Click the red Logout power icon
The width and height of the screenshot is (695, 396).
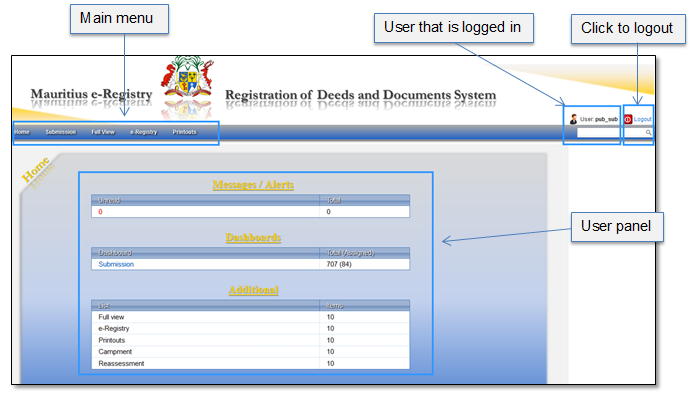point(628,119)
